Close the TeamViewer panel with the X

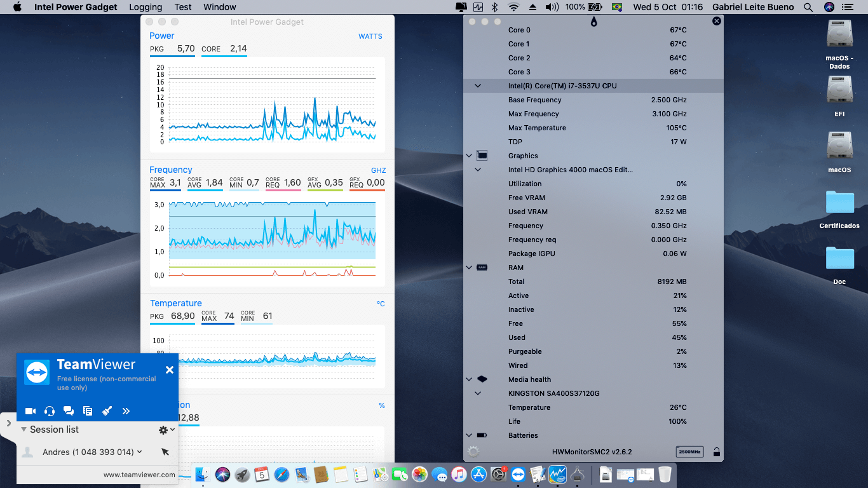(170, 370)
